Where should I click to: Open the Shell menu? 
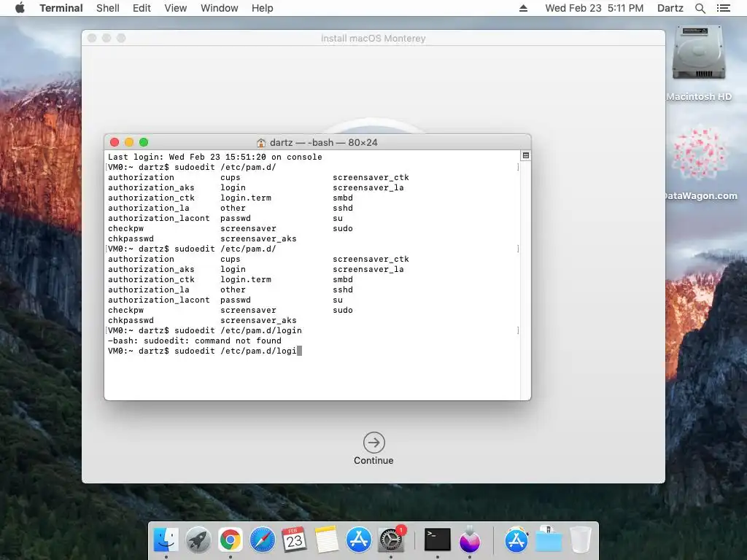click(x=108, y=8)
